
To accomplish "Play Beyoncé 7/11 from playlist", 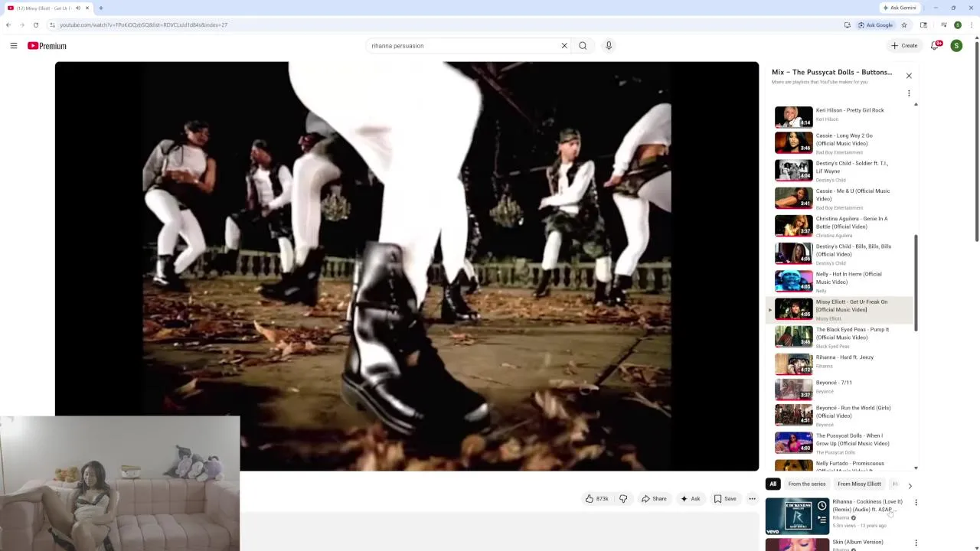I will pyautogui.click(x=840, y=389).
